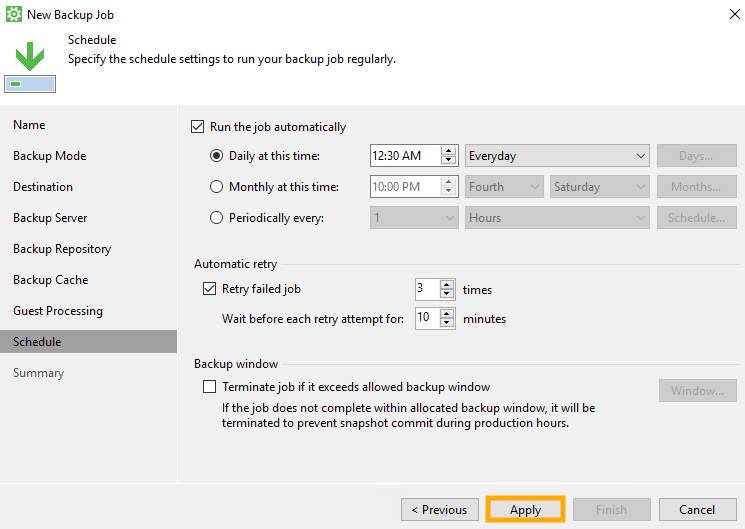Viewport: 745px width, 529px height.
Task: Enable Terminate job if exceeds backup window
Action: [209, 387]
